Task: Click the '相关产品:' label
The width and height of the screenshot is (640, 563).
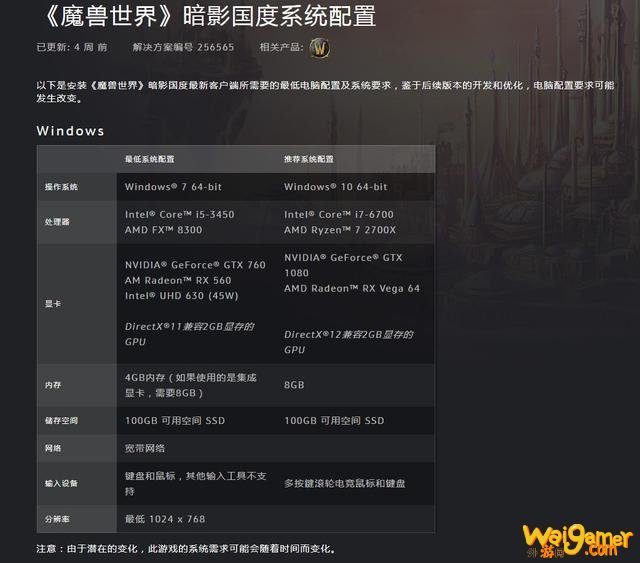Action: coord(281,47)
